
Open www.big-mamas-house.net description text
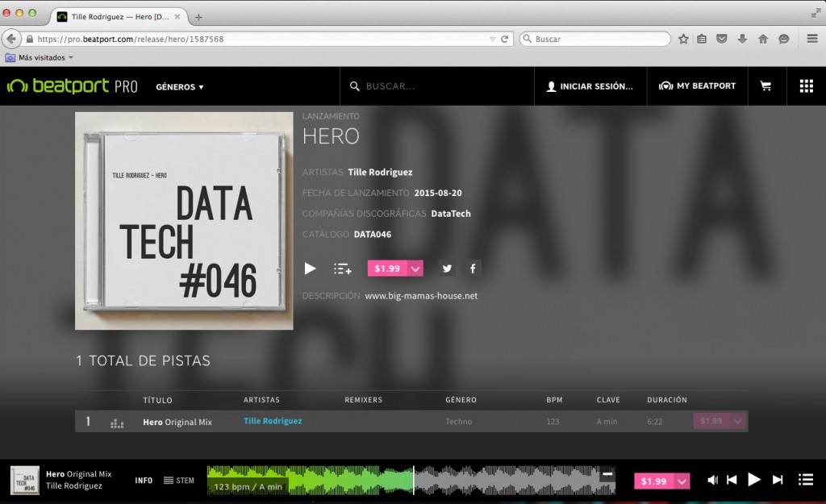tap(421, 296)
